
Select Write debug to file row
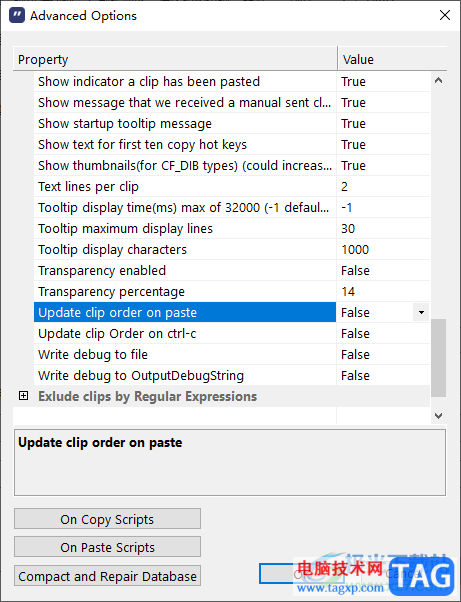(185, 354)
